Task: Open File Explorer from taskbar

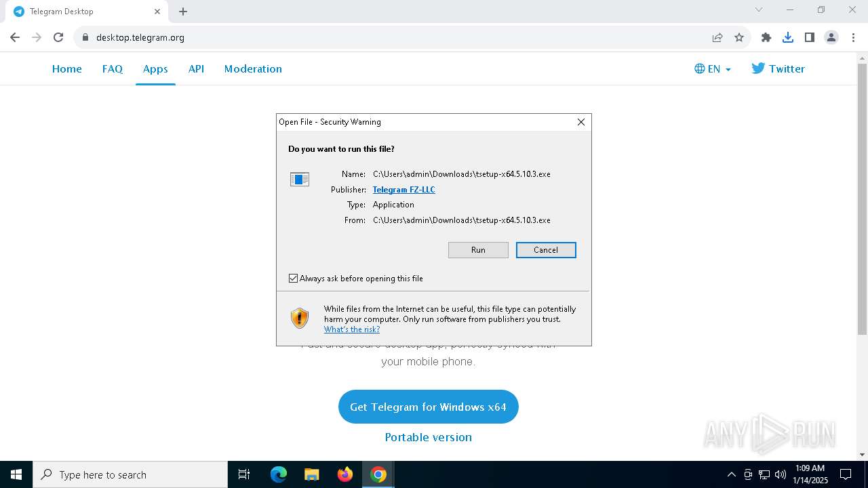Action: (x=312, y=474)
